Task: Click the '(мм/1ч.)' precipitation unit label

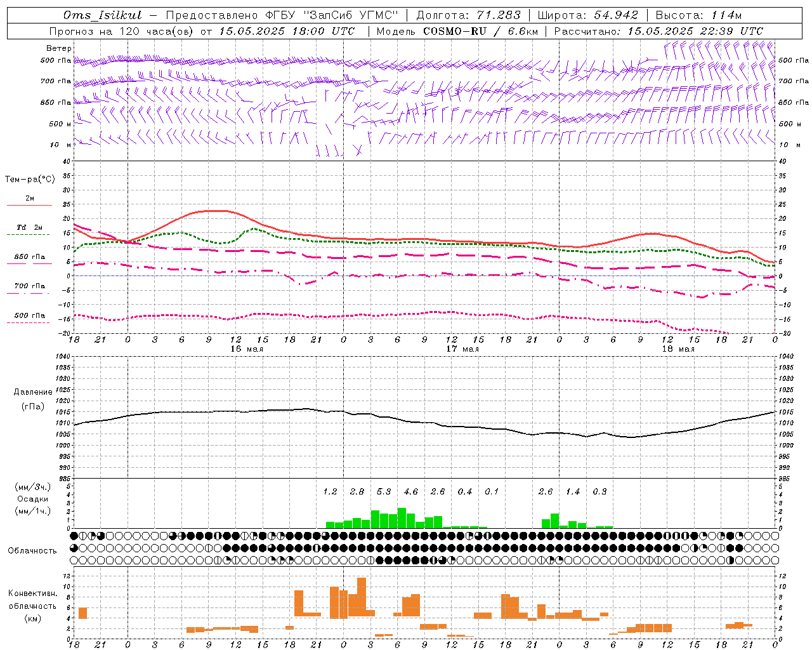Action: coord(33,511)
